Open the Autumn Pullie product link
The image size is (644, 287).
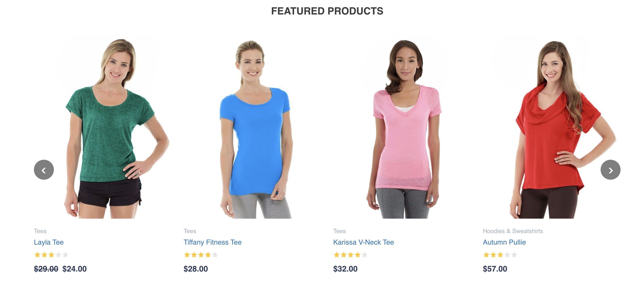[504, 242]
